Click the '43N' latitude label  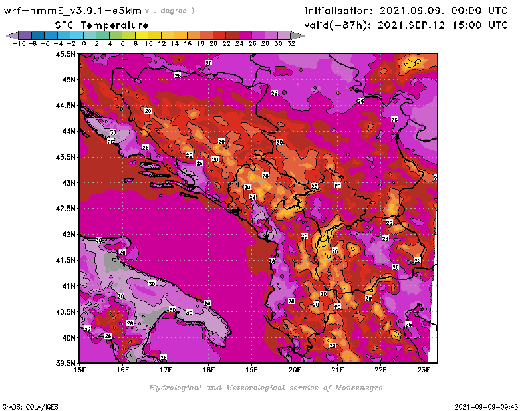pos(68,183)
